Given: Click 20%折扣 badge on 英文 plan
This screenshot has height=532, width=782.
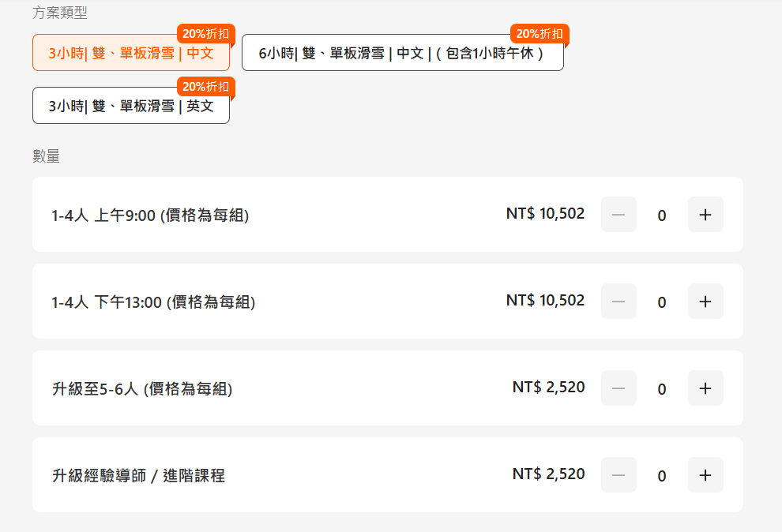Looking at the screenshot, I should point(205,86).
